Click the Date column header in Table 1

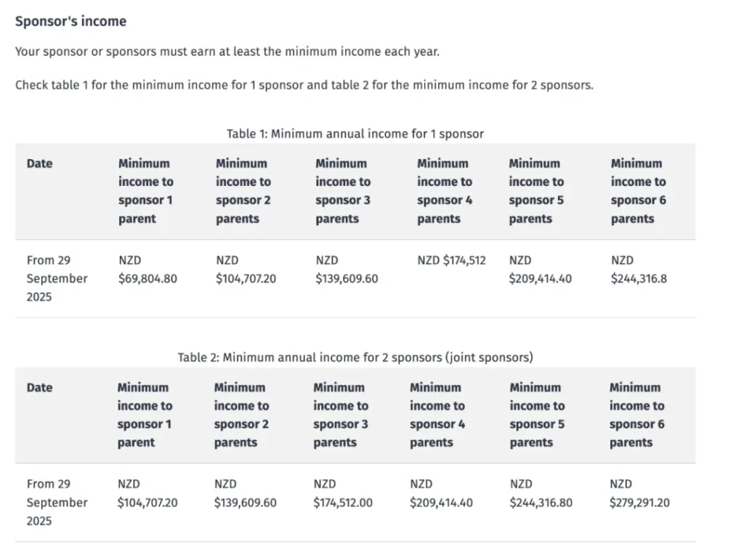pos(40,164)
